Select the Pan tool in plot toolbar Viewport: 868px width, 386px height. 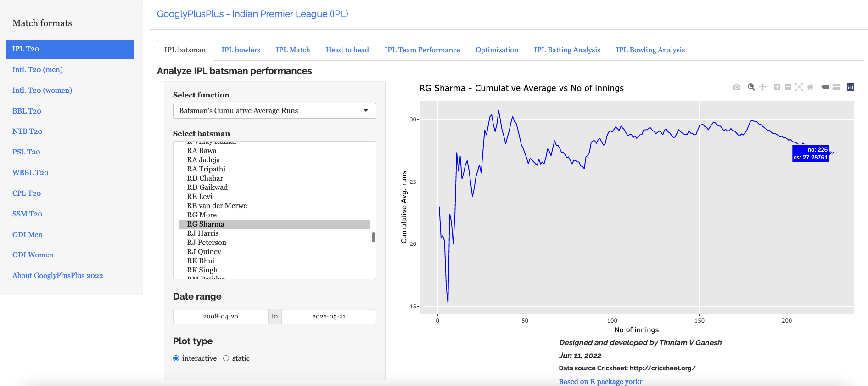point(762,87)
